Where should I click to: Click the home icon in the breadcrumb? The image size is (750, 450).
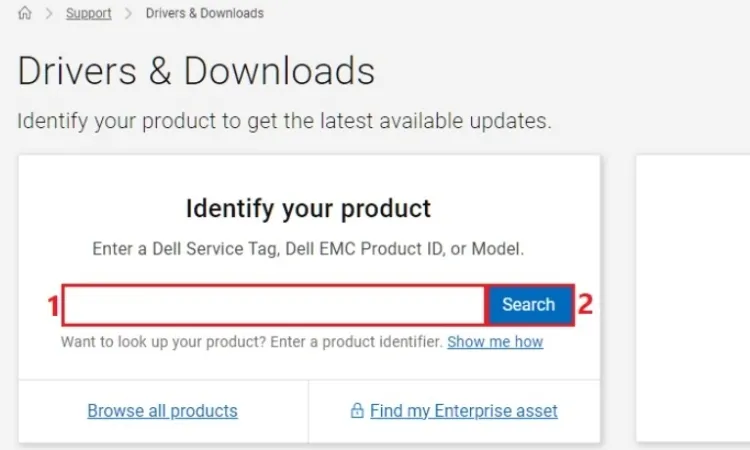[x=25, y=14]
